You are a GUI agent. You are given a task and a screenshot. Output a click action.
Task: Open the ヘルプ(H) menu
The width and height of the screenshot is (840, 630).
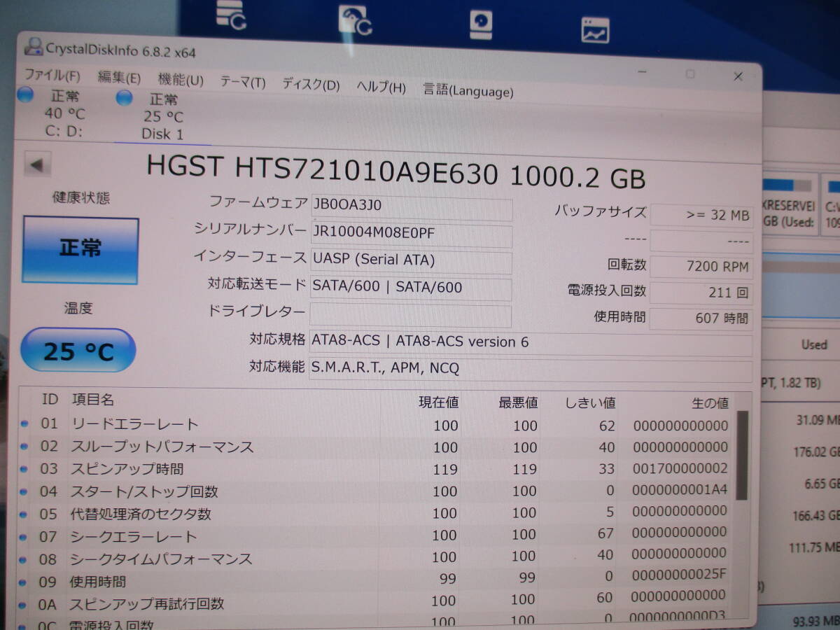(x=381, y=87)
